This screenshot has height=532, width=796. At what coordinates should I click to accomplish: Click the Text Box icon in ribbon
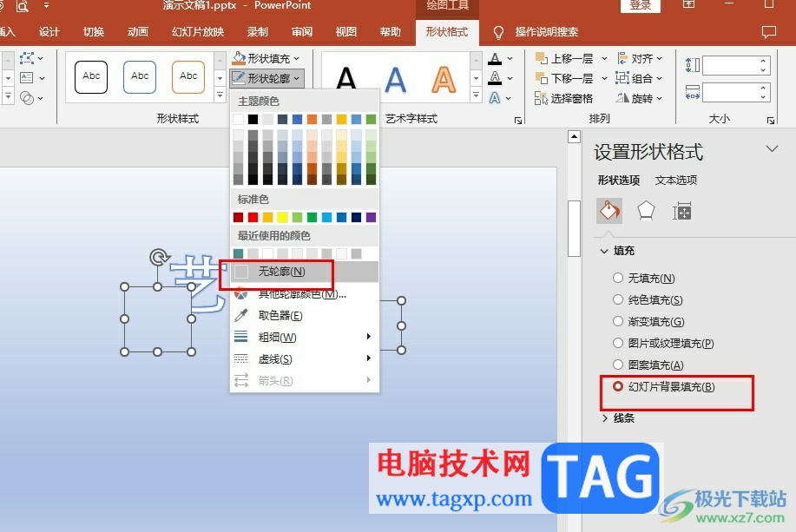[x=26, y=77]
